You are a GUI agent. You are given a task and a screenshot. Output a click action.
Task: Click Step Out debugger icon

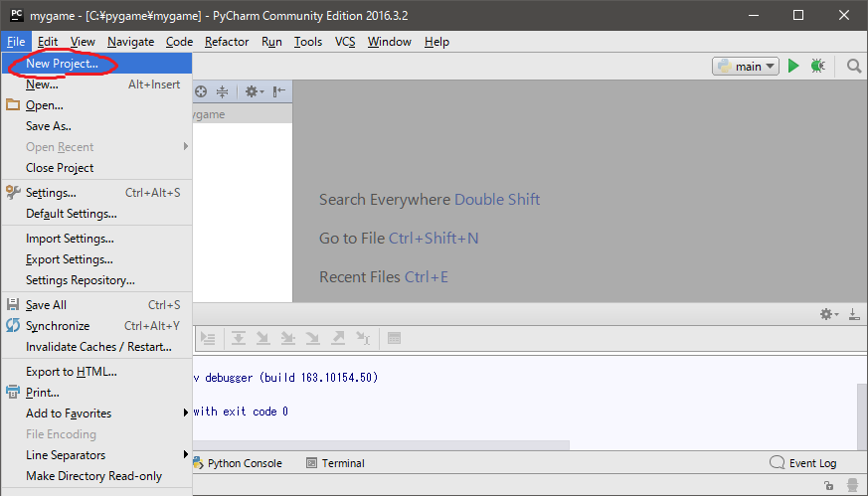tap(338, 338)
